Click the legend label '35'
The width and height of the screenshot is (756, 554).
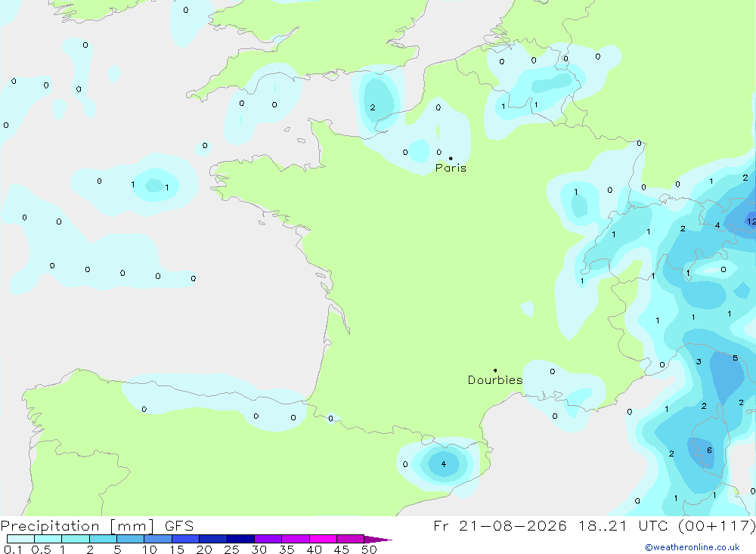pos(287,549)
